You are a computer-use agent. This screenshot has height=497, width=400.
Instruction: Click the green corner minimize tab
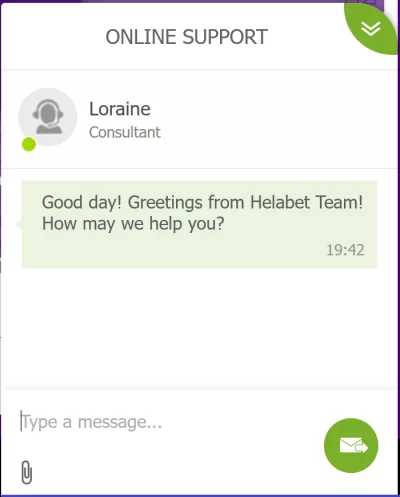point(371,29)
